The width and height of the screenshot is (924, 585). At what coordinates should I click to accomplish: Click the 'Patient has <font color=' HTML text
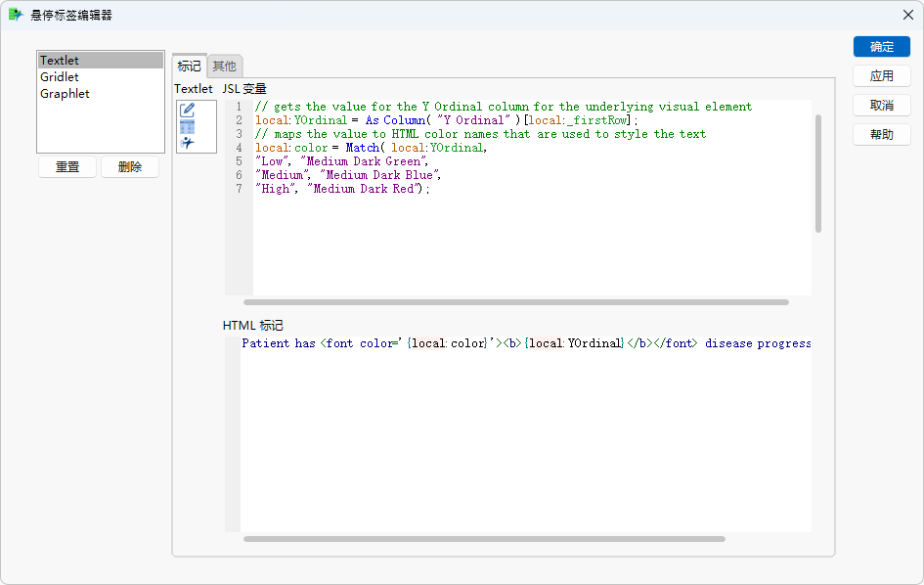[322, 343]
